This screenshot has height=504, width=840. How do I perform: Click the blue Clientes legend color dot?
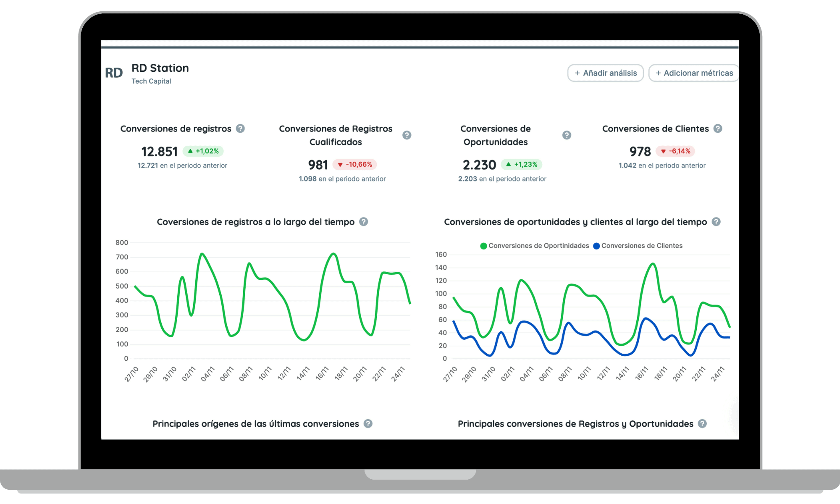pos(596,246)
